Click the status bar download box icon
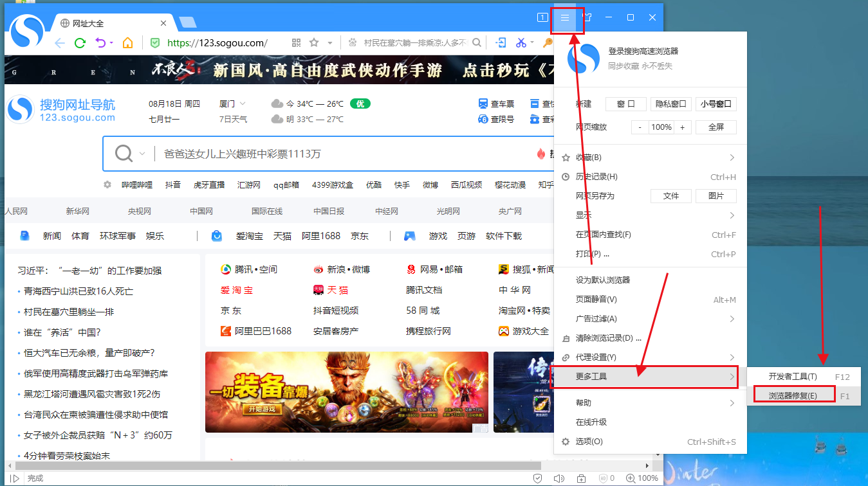This screenshot has width=868, height=486. [x=581, y=478]
